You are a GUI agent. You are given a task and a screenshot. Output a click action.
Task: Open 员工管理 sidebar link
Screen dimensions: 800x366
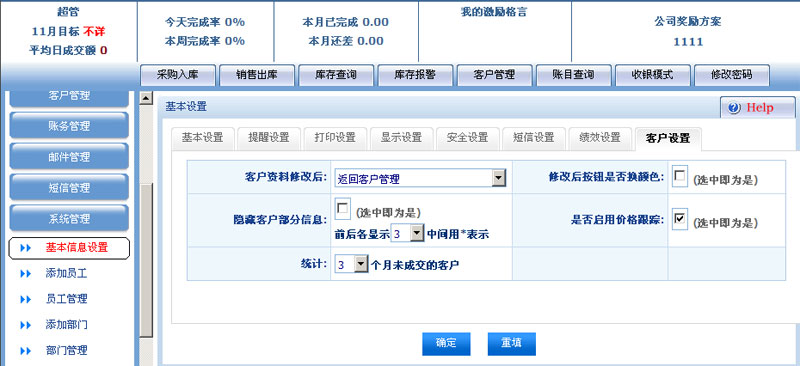pos(66,300)
